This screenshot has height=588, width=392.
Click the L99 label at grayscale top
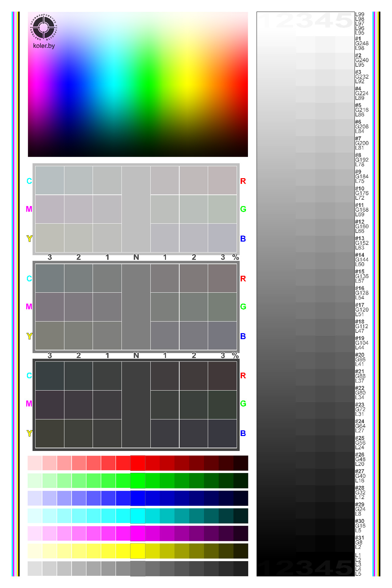[360, 14]
